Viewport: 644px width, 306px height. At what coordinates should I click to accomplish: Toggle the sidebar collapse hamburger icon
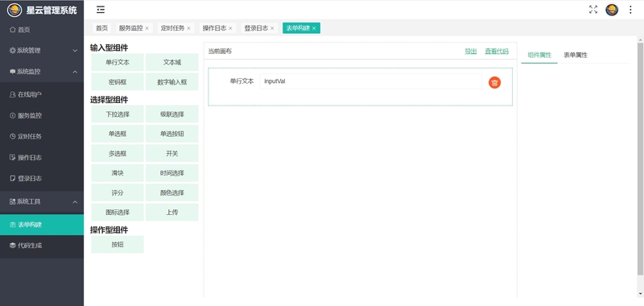tap(100, 10)
